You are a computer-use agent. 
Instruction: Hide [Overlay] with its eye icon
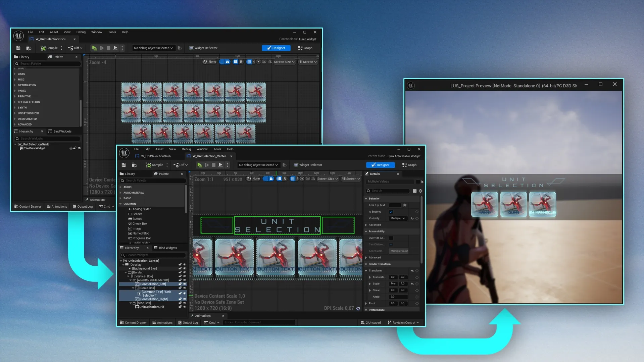pos(184,265)
